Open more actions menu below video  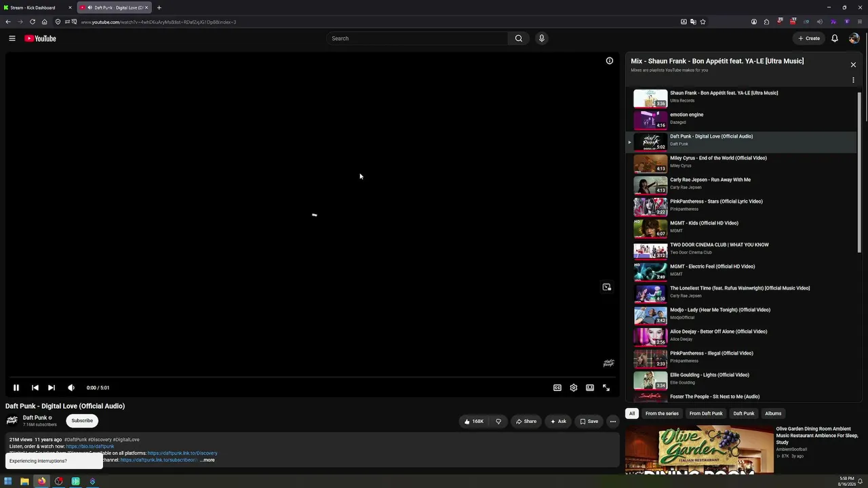(612, 422)
